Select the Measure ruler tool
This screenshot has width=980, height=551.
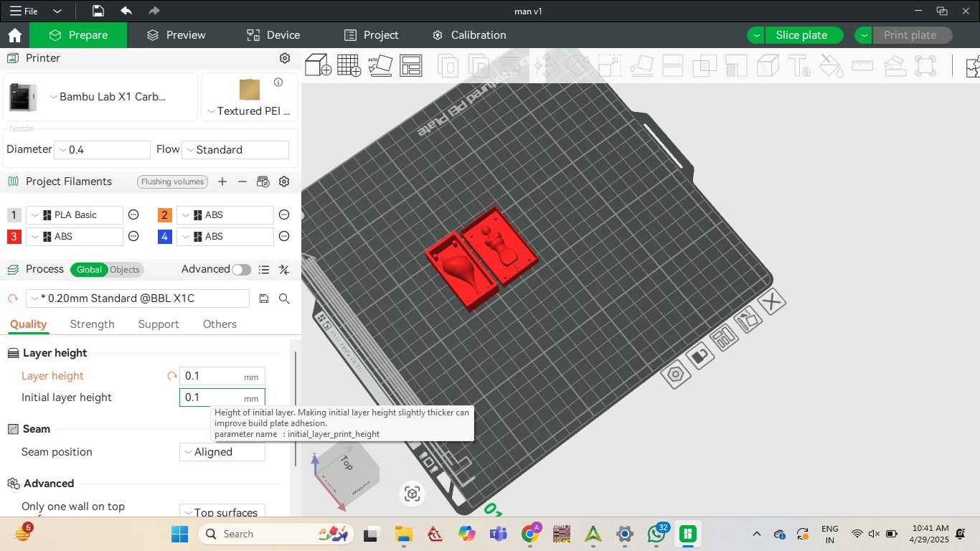862,67
